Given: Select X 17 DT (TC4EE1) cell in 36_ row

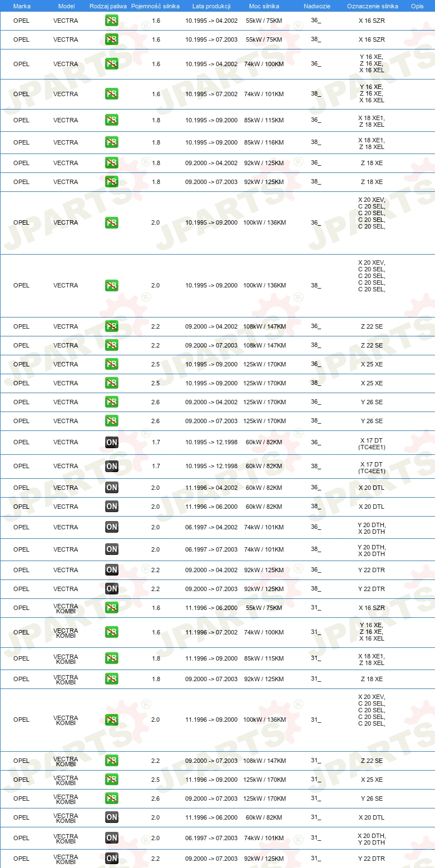Looking at the screenshot, I should (x=372, y=444).
